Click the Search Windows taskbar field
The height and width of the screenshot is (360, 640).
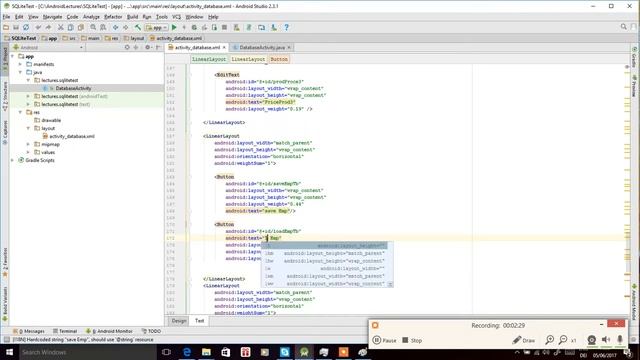point(87,352)
